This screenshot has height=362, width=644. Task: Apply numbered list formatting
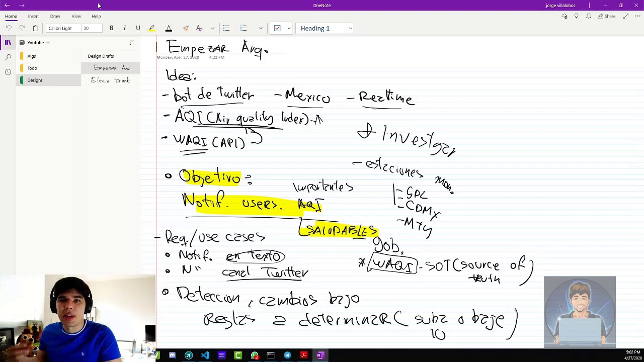point(244,28)
